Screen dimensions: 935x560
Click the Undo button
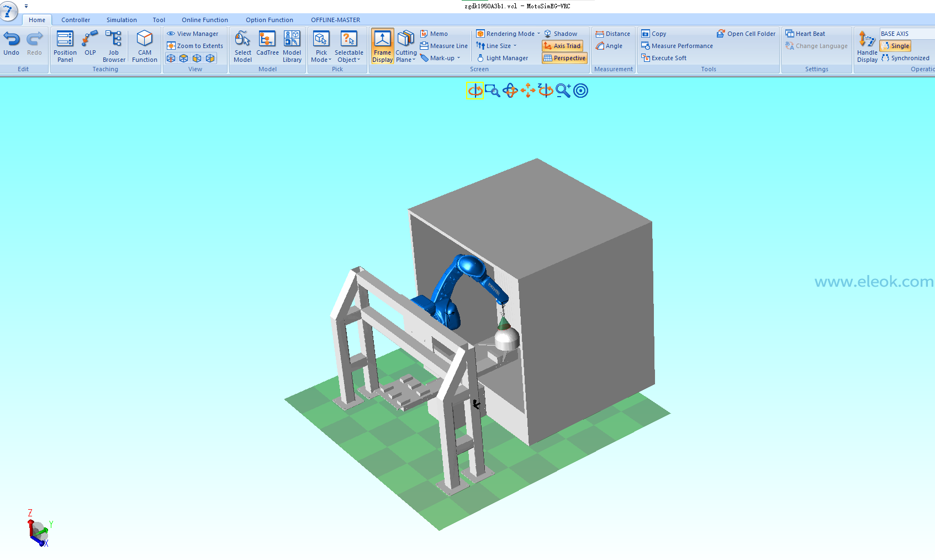point(12,43)
